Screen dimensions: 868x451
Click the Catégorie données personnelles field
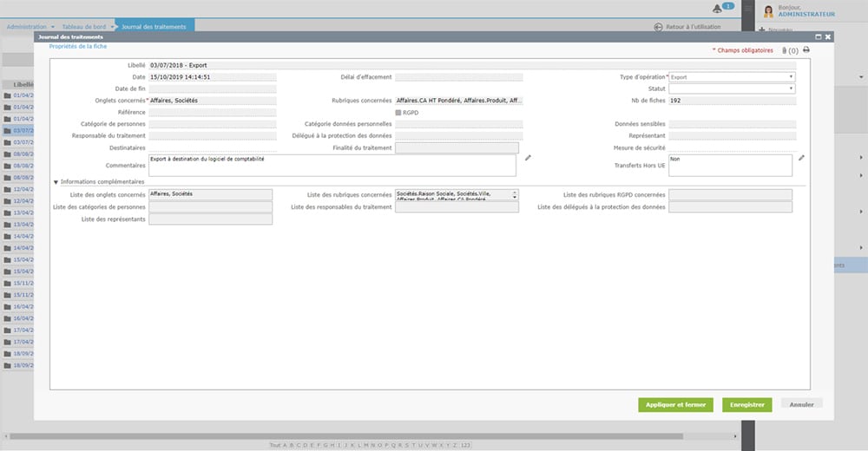459,124
